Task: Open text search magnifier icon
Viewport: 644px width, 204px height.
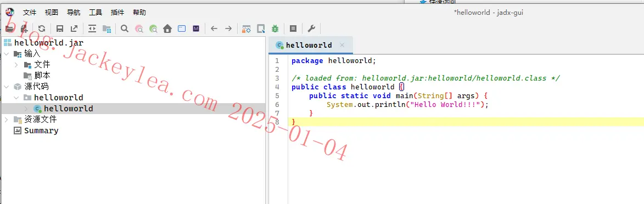Action: 125,29
